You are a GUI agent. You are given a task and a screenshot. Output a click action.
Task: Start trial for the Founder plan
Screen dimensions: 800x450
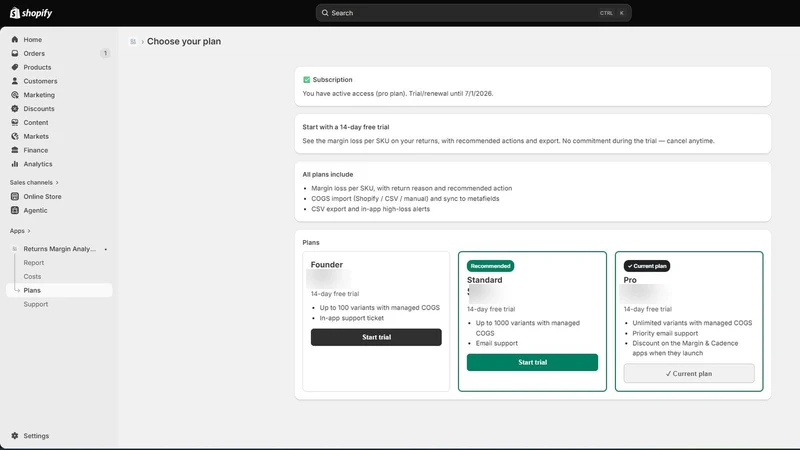point(376,337)
